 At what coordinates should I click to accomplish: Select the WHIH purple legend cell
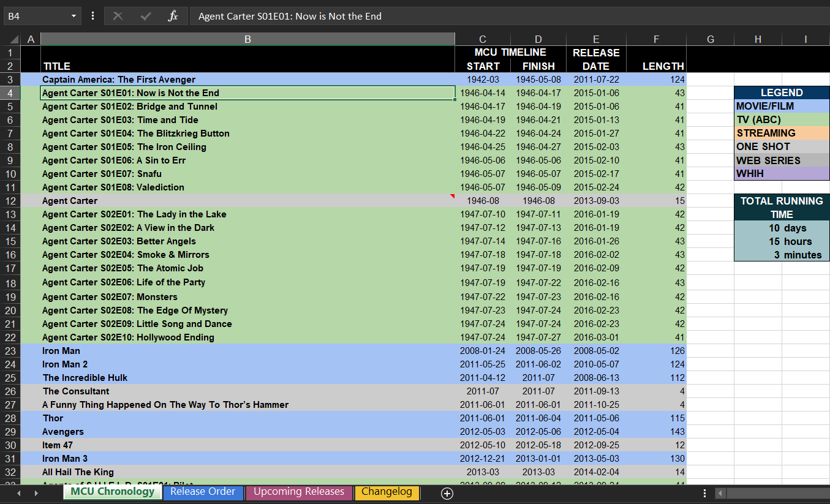[x=782, y=173]
